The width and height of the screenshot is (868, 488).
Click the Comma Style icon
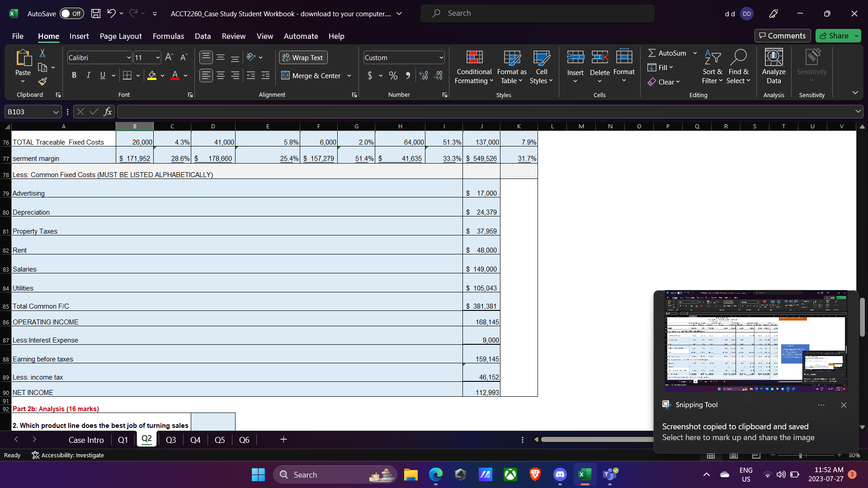pyautogui.click(x=407, y=75)
